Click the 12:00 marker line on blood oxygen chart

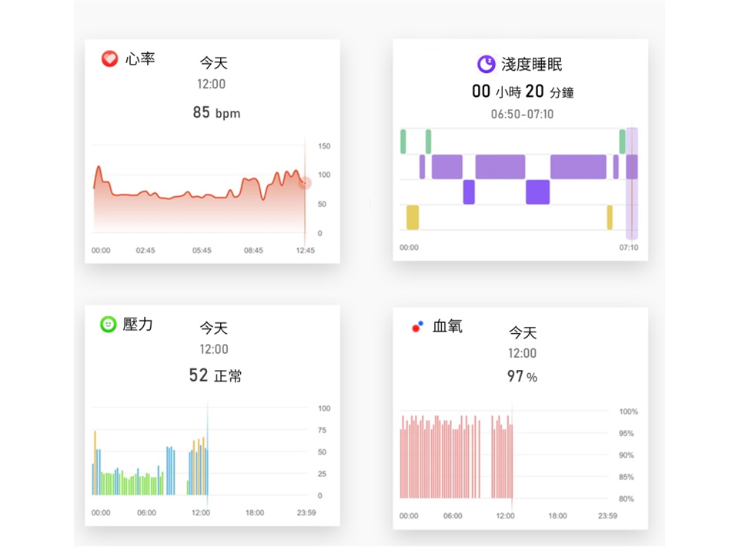(x=512, y=462)
